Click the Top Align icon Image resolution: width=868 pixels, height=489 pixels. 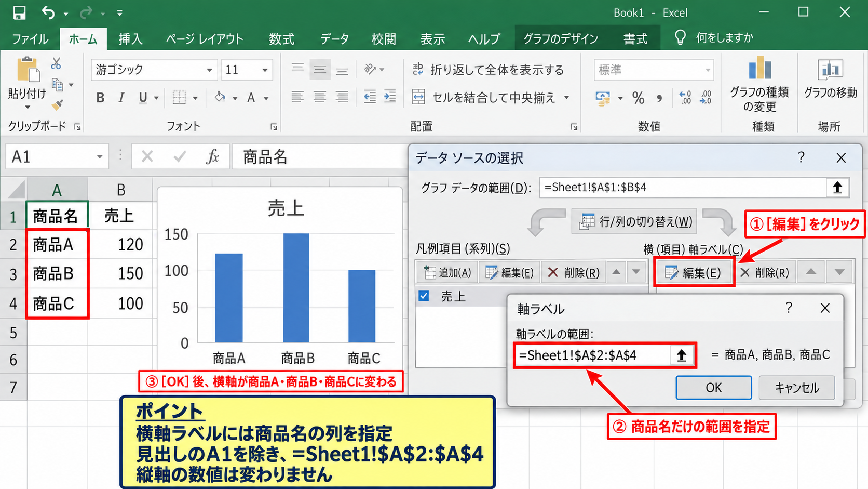[297, 69]
